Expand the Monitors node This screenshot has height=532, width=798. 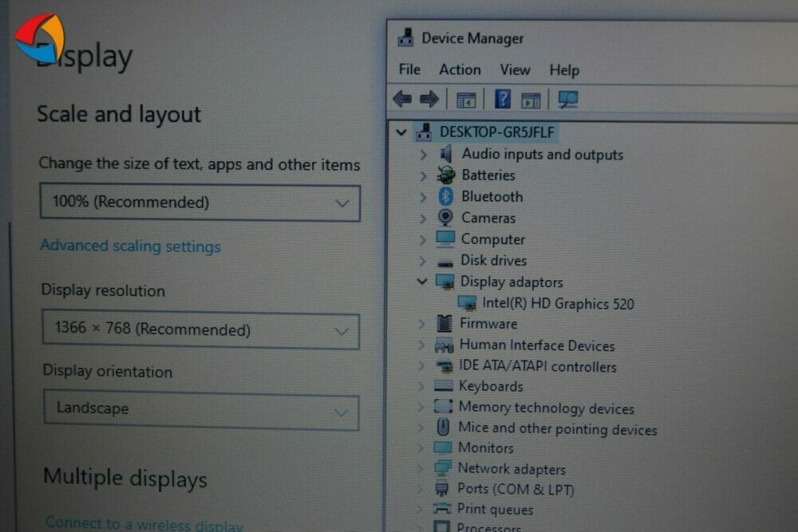tap(420, 448)
